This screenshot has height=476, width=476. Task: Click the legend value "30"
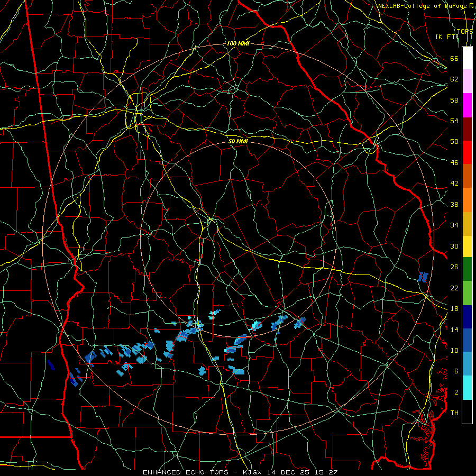coord(454,246)
